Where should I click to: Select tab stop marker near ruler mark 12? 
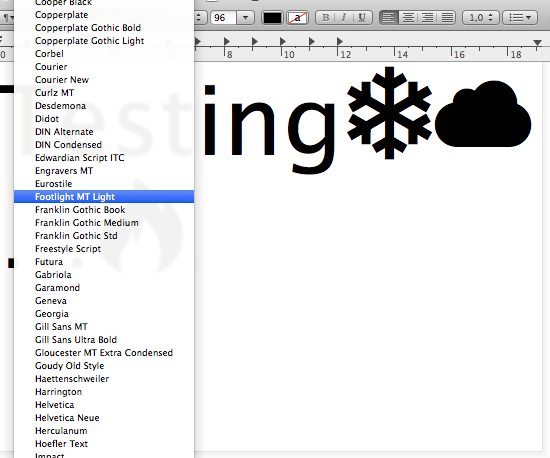tap(340, 42)
